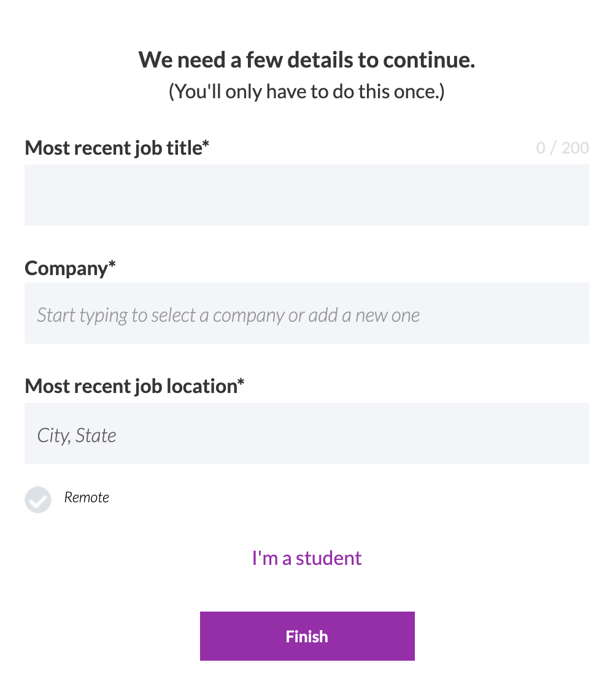Click the 'City, State' placeholder text
Screen dimensions: 610x700
coord(76,436)
